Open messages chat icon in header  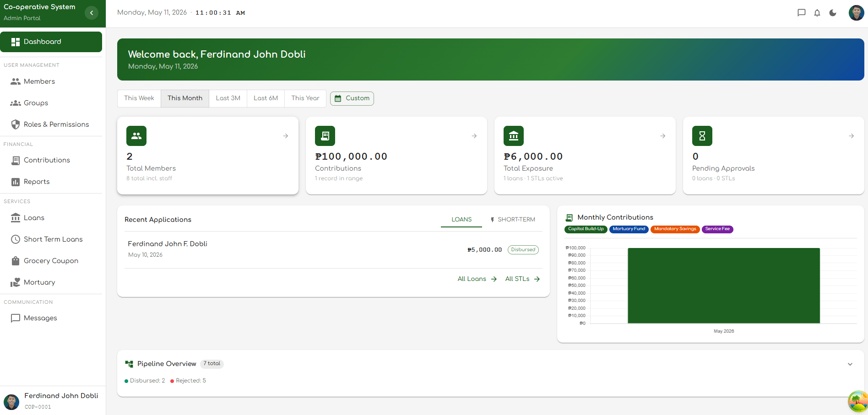click(801, 13)
